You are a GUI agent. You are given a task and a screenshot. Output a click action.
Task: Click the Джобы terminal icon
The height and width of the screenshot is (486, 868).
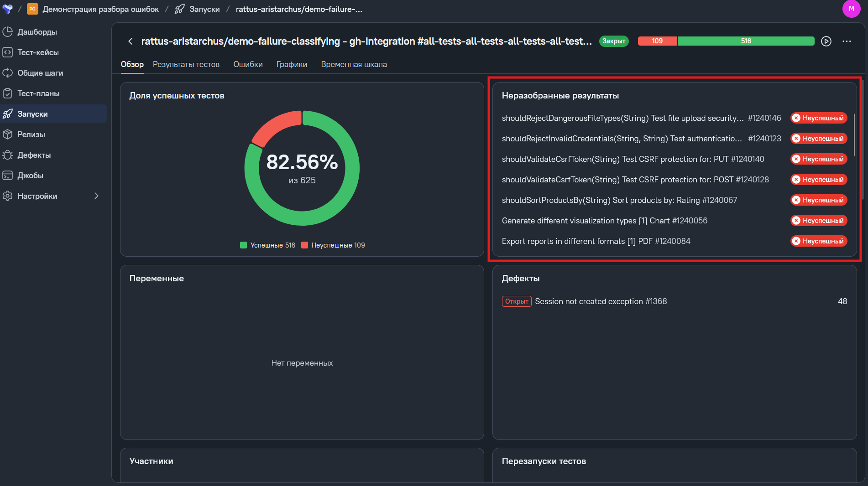[x=8, y=176]
